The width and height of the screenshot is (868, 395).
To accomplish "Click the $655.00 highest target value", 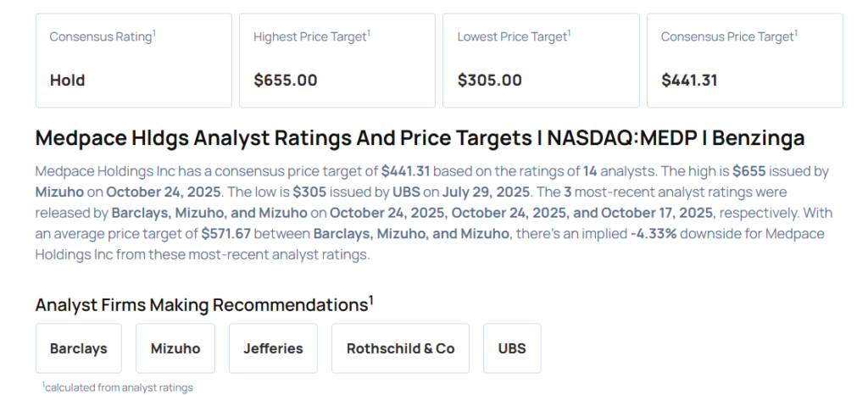I will pyautogui.click(x=286, y=81).
